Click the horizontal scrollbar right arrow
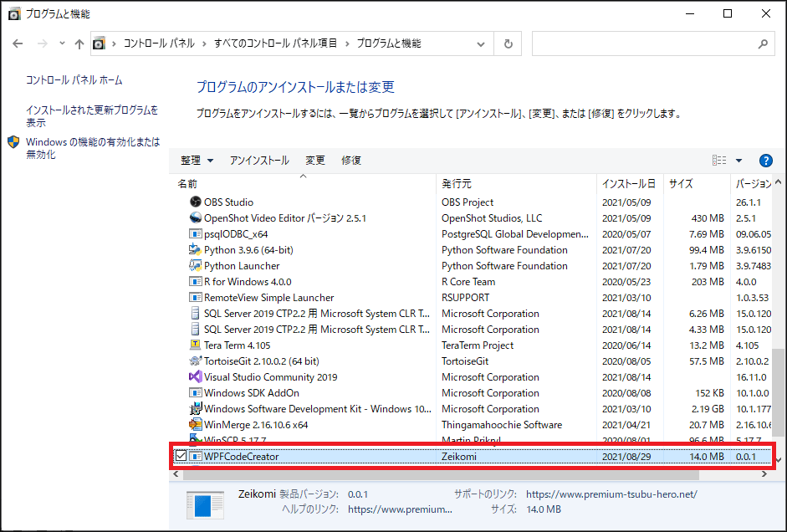Screen dimensions: 787x532 [x=764, y=473]
